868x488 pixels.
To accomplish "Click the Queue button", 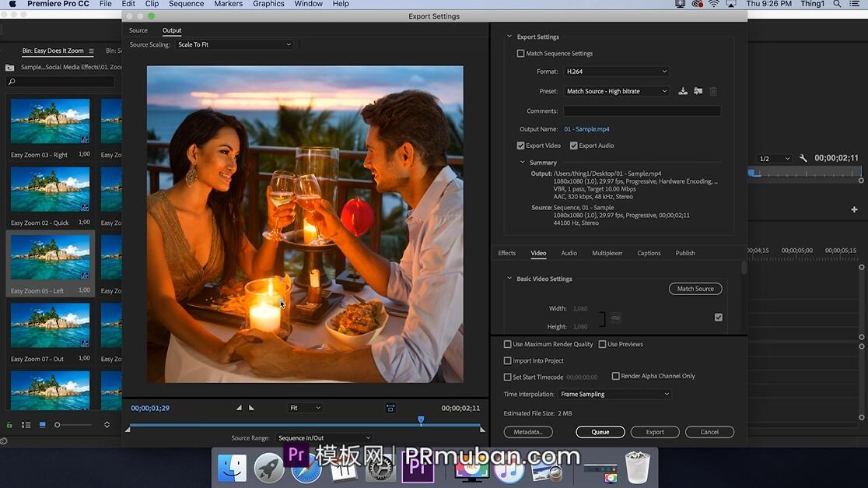I will 600,432.
